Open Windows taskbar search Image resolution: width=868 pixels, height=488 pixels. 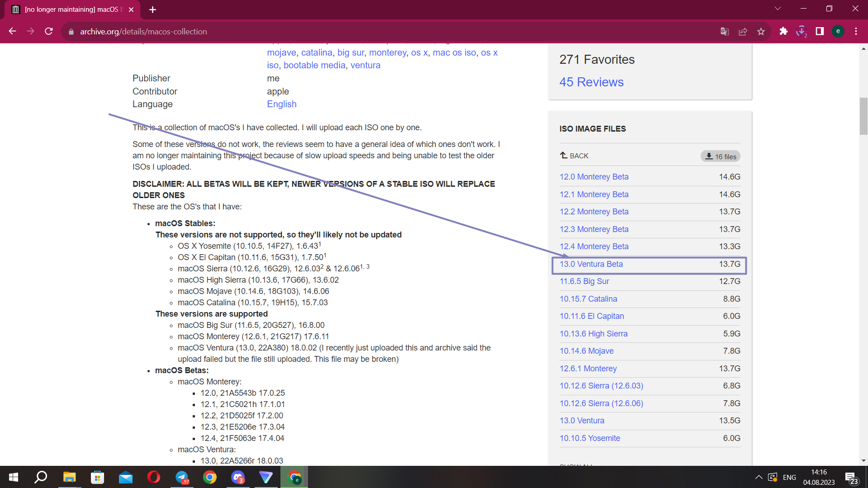[x=41, y=477]
